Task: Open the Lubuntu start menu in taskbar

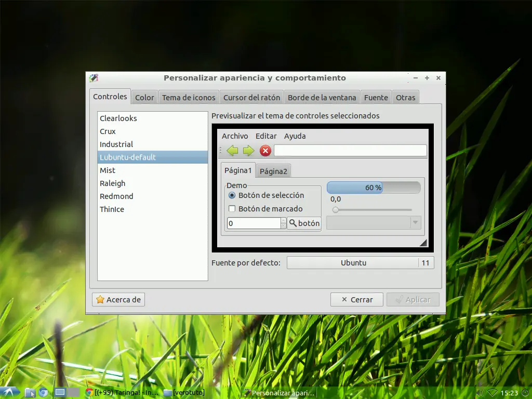Action: 9,393
